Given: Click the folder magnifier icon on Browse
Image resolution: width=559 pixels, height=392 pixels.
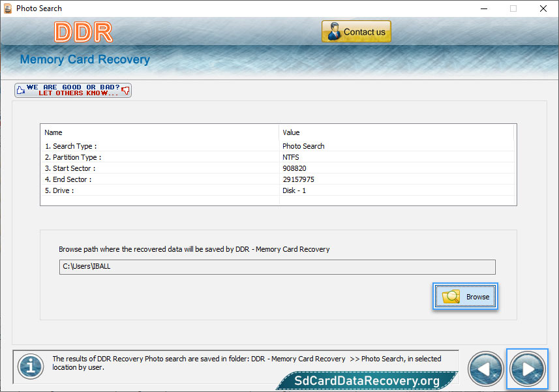Looking at the screenshot, I should [x=451, y=297].
